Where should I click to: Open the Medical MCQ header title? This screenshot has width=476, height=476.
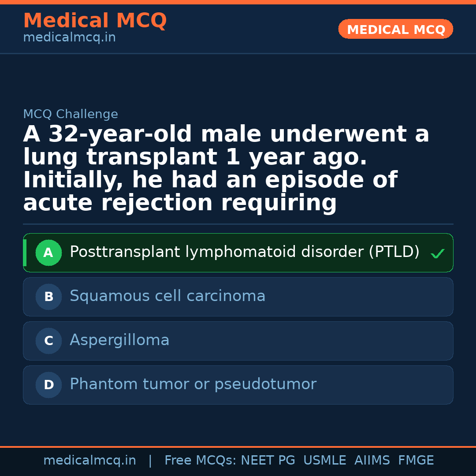[95, 21]
